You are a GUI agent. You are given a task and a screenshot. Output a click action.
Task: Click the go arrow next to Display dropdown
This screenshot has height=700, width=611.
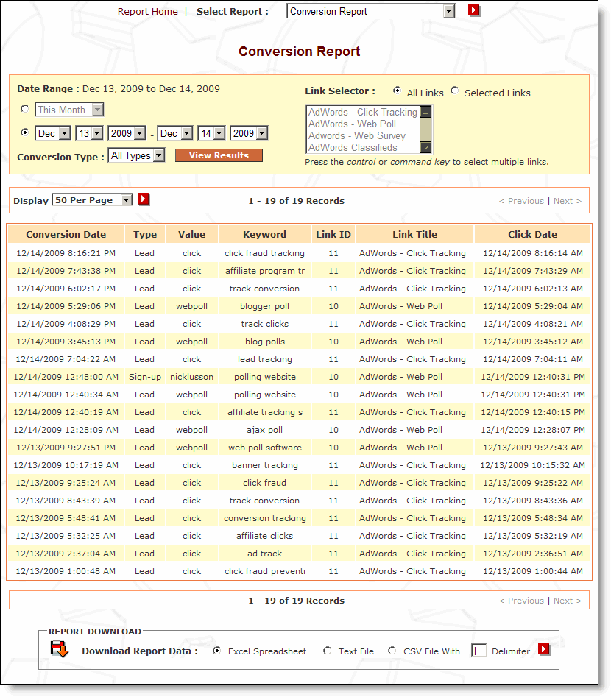143,199
